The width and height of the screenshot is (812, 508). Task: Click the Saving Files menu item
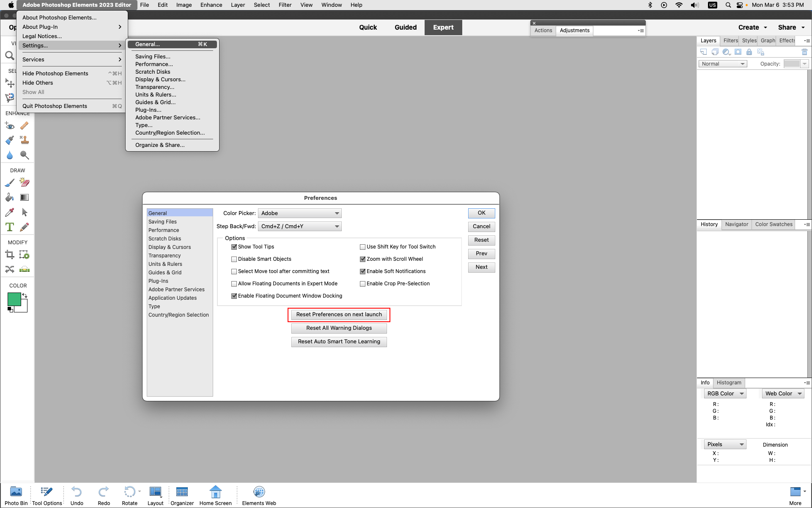pyautogui.click(x=152, y=56)
